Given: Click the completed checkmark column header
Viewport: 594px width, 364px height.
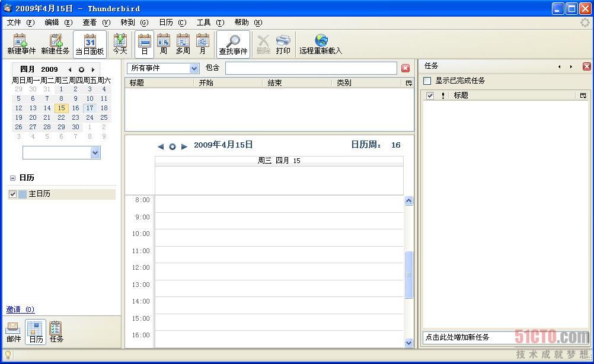Looking at the screenshot, I should pos(430,95).
